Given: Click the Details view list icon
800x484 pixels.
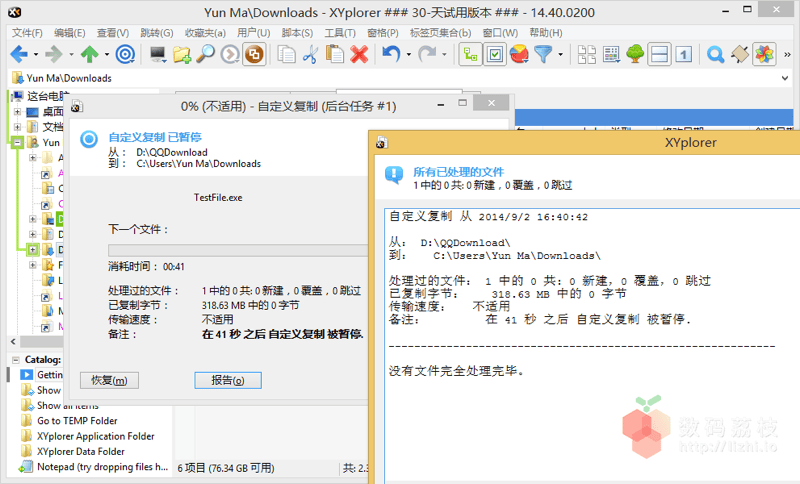Looking at the screenshot, I should pyautogui.click(x=611, y=54).
